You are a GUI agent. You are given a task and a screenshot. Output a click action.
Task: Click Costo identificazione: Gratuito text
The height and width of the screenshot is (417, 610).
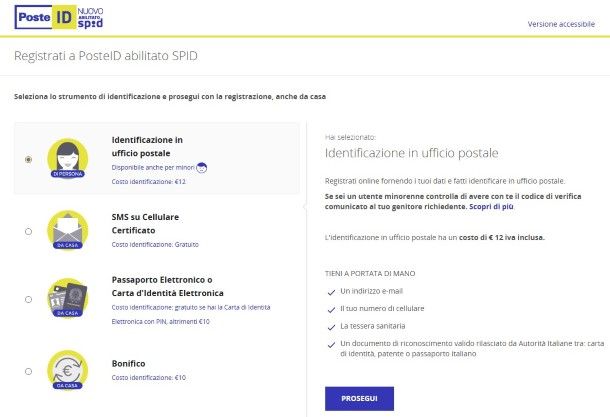point(155,245)
